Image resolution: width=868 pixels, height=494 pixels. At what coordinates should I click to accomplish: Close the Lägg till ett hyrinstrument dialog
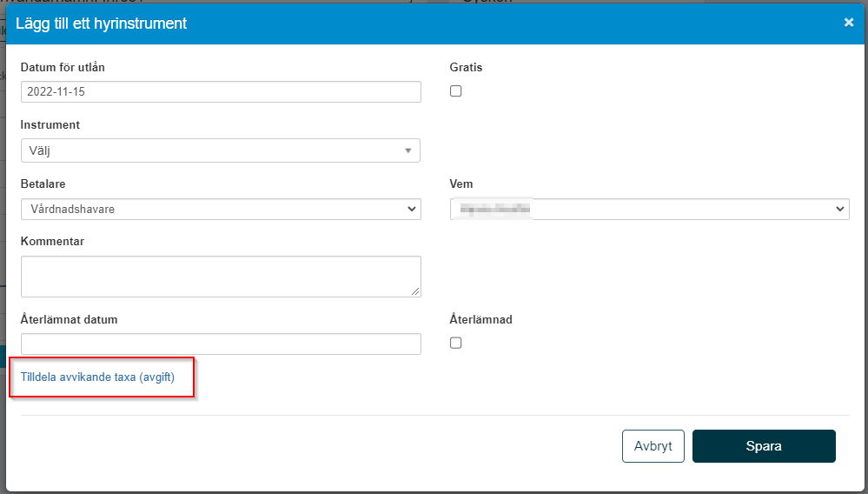click(x=848, y=23)
